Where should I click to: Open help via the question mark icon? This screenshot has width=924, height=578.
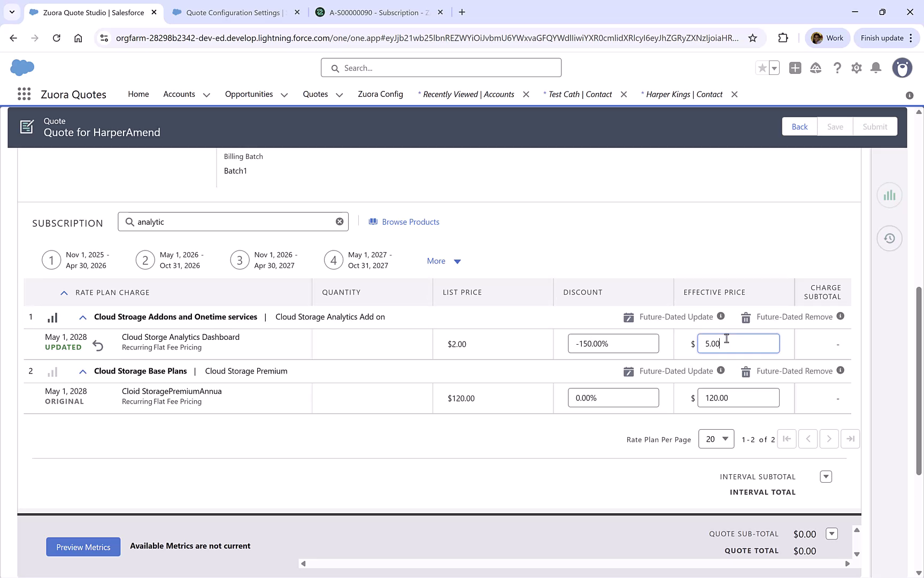point(837,68)
